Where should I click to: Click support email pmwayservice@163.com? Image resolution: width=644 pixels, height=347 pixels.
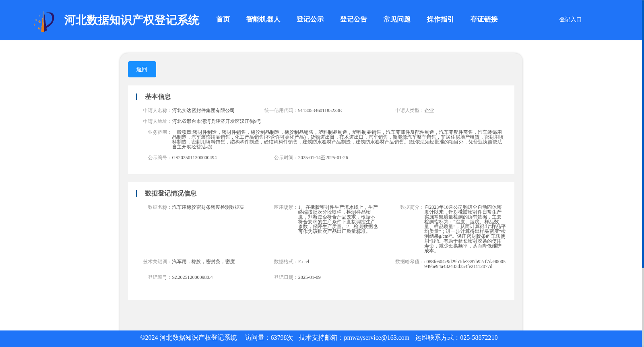(x=376, y=338)
